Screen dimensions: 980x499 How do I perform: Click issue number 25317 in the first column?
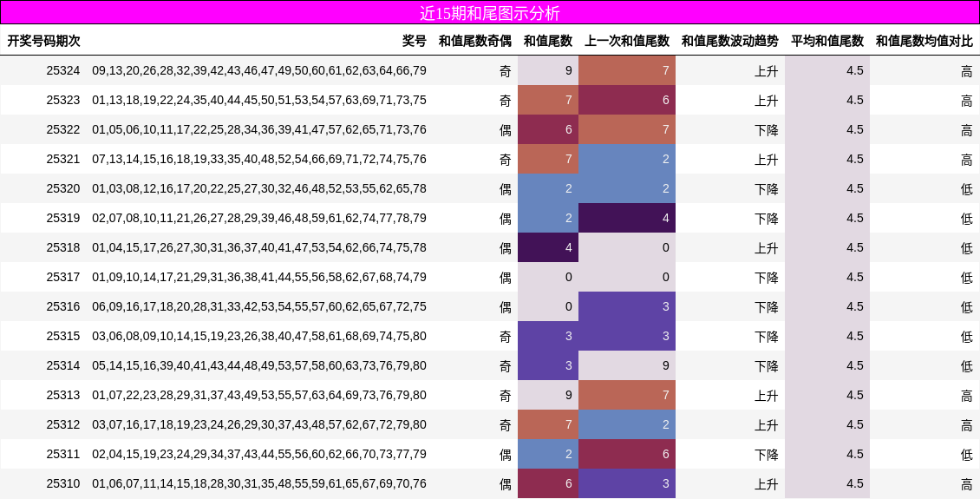coord(62,277)
